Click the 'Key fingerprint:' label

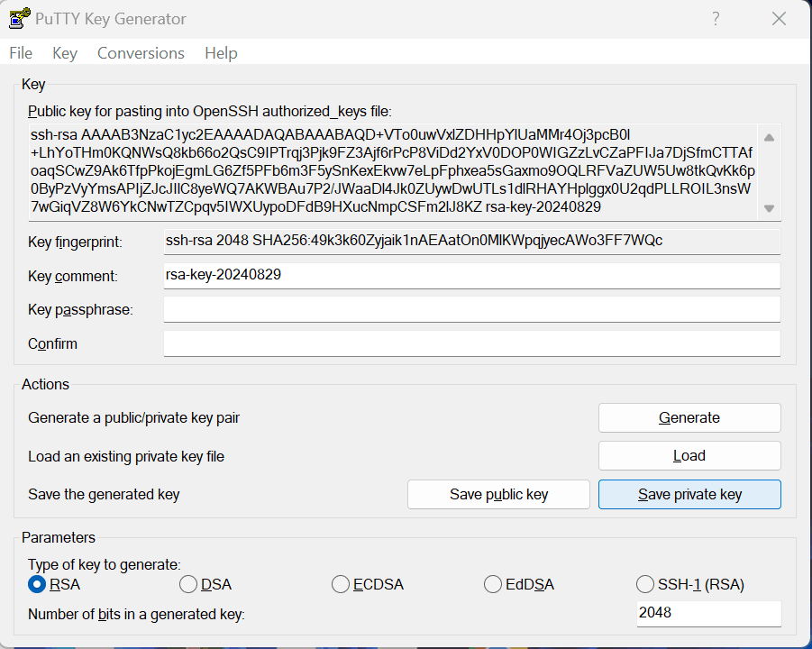pyautogui.click(x=75, y=242)
